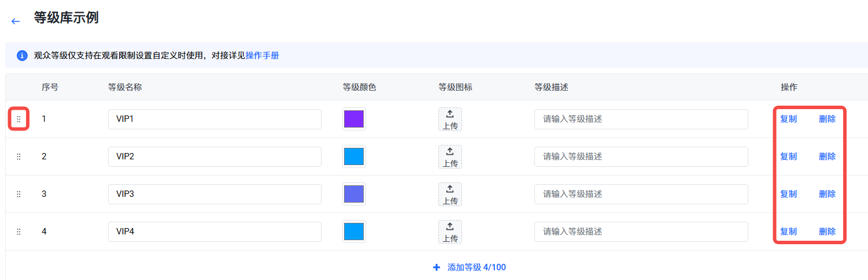Click drag handle icon for row 1
The image size is (868, 280).
[19, 119]
